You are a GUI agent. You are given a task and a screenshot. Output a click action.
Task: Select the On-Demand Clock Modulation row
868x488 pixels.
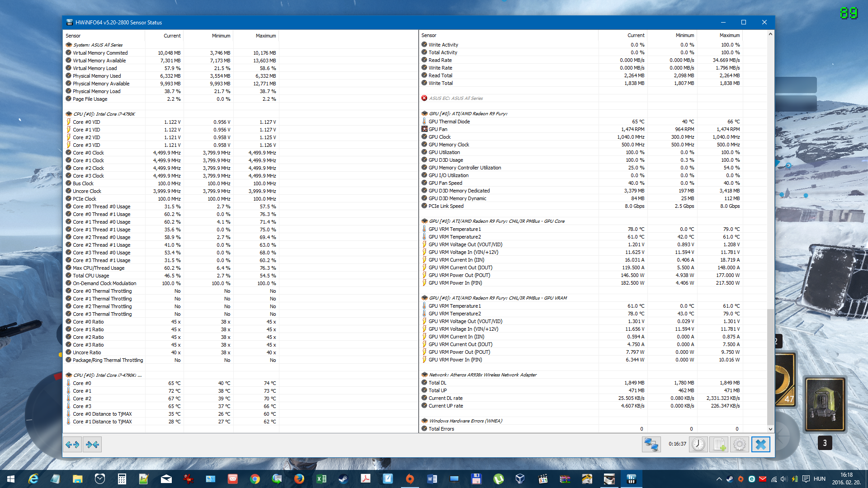[171, 283]
